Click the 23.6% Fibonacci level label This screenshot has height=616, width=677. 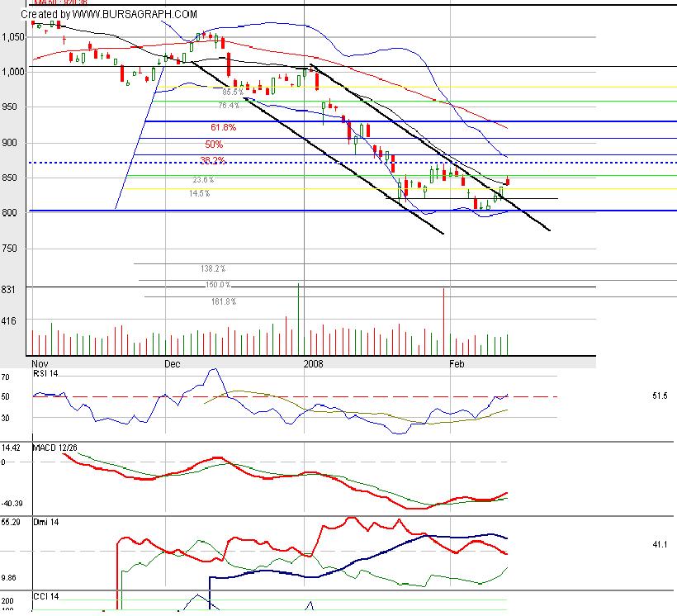pos(203,180)
